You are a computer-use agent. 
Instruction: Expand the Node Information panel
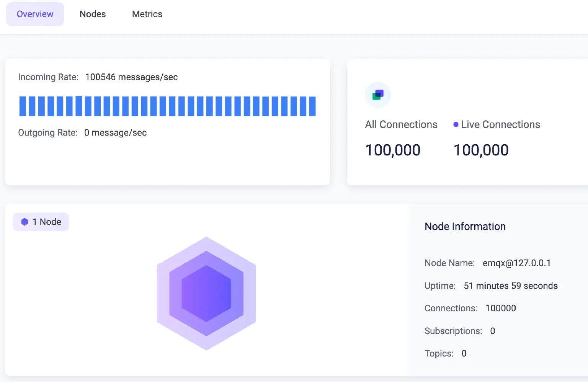tap(465, 226)
